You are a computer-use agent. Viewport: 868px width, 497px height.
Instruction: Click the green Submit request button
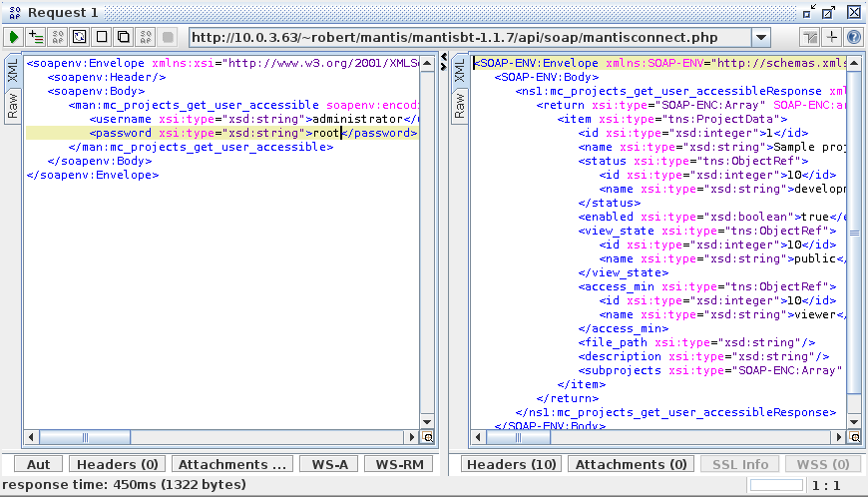pos(14,37)
